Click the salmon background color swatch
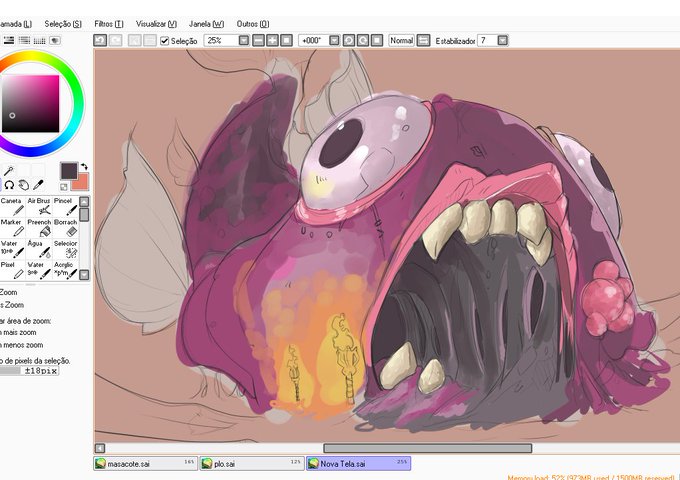The height and width of the screenshot is (480, 680). pos(82,182)
